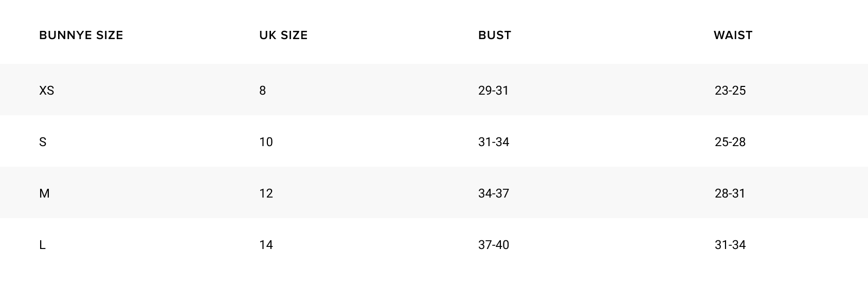Image resolution: width=868 pixels, height=285 pixels.
Task: Select the WAIST column header
Action: 733,35
